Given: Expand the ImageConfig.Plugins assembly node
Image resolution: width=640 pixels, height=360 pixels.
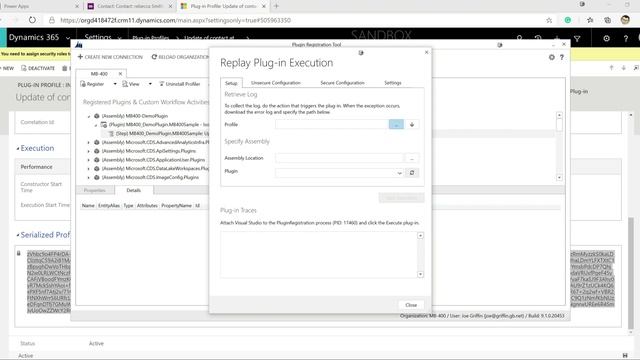Looking at the screenshot, I should [x=89, y=178].
